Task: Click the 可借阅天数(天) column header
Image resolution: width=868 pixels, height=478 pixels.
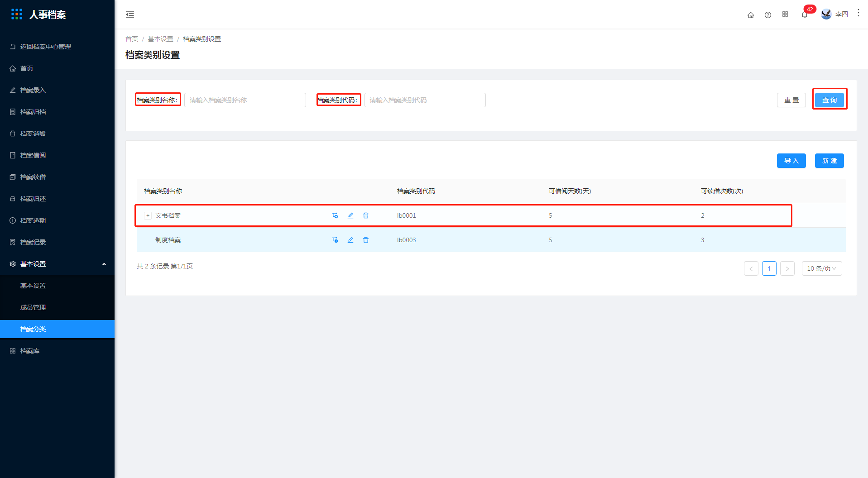Action: click(570, 191)
